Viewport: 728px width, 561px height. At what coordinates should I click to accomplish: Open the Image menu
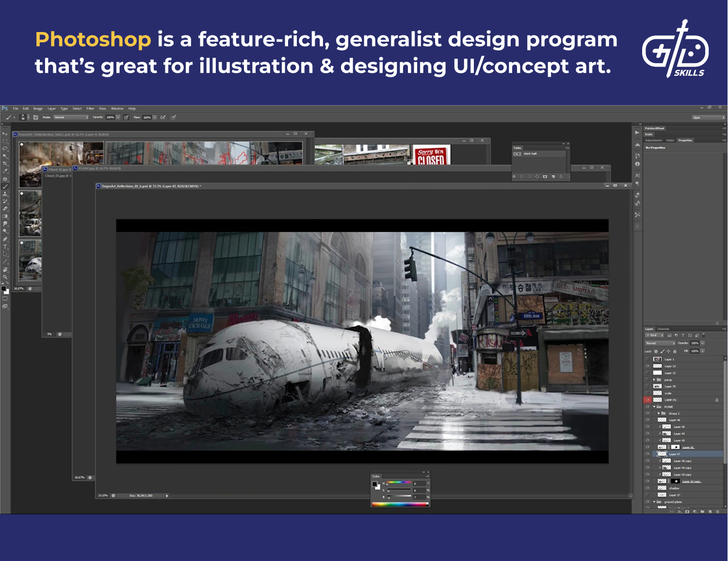[38, 109]
